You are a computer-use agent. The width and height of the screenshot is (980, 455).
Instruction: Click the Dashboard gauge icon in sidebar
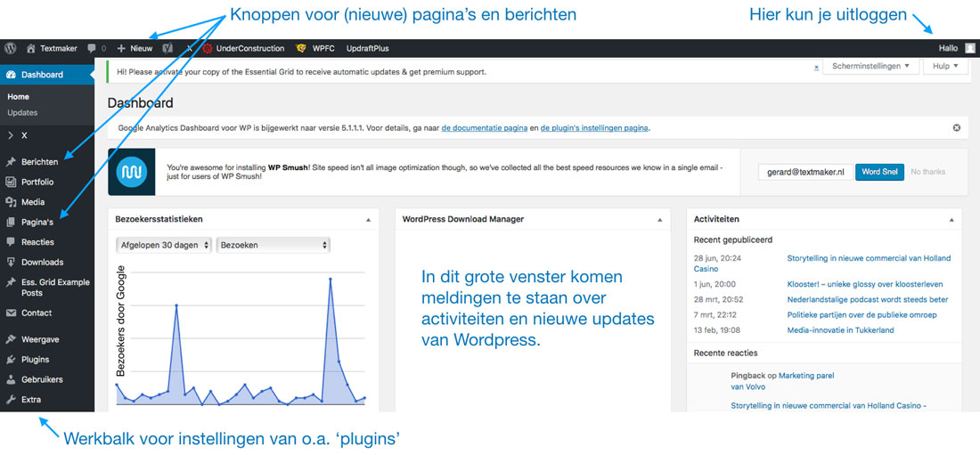pos(11,75)
